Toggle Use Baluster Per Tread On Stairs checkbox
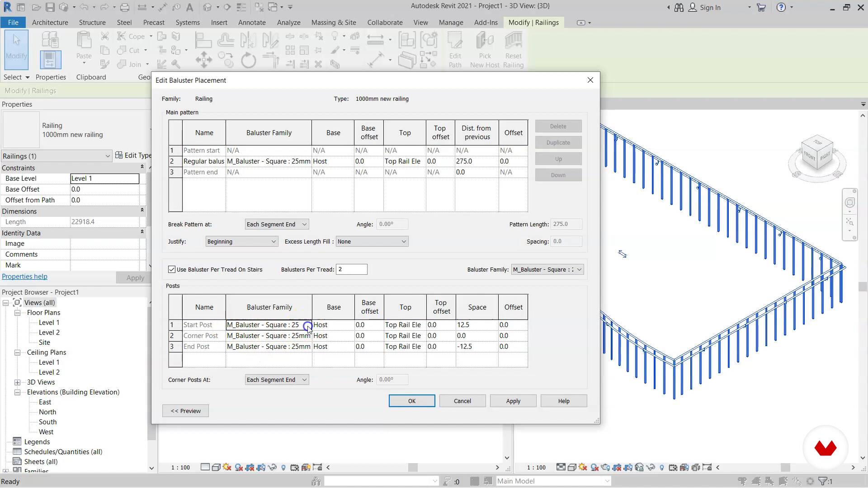This screenshot has height=488, width=868. pyautogui.click(x=172, y=269)
